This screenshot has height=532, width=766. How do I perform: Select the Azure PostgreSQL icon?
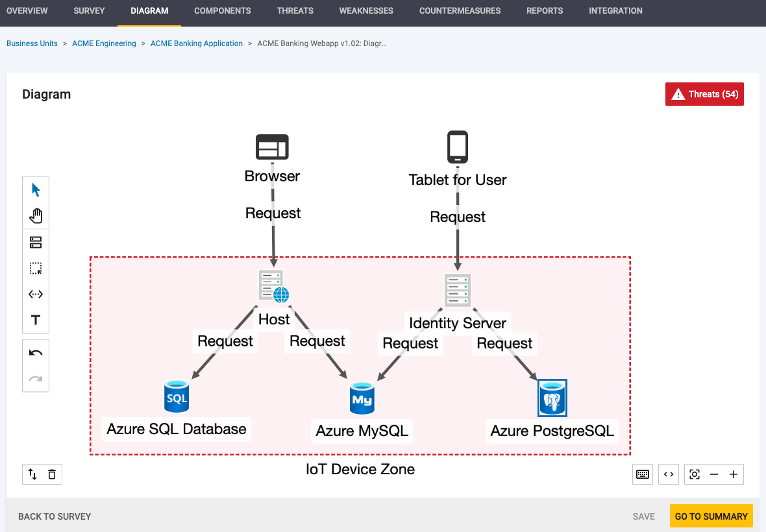coord(552,398)
